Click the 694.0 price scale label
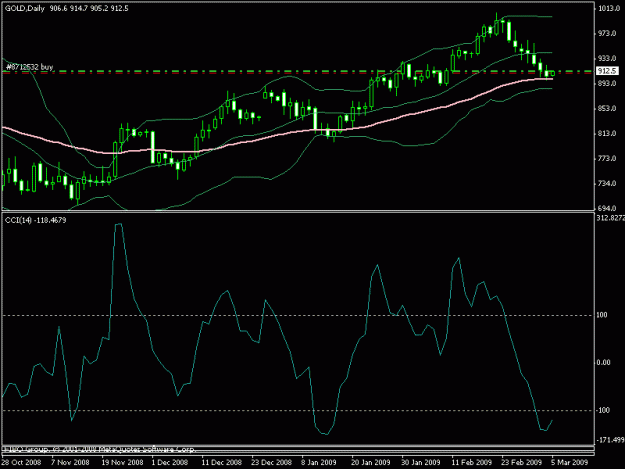 point(607,208)
